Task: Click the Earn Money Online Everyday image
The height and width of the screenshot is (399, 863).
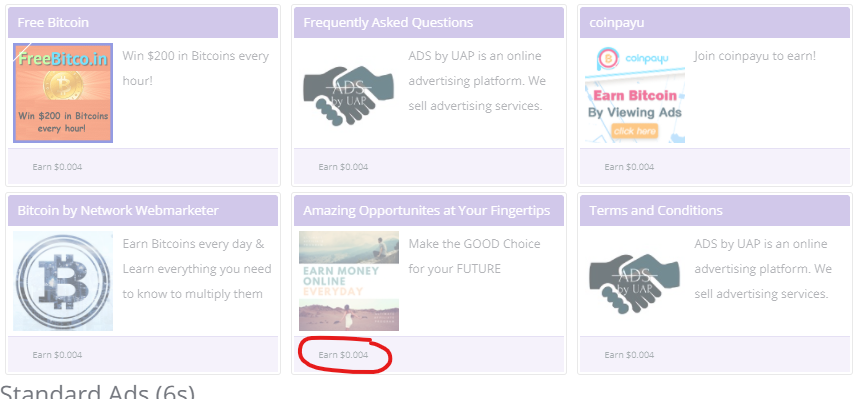Action: 349,281
